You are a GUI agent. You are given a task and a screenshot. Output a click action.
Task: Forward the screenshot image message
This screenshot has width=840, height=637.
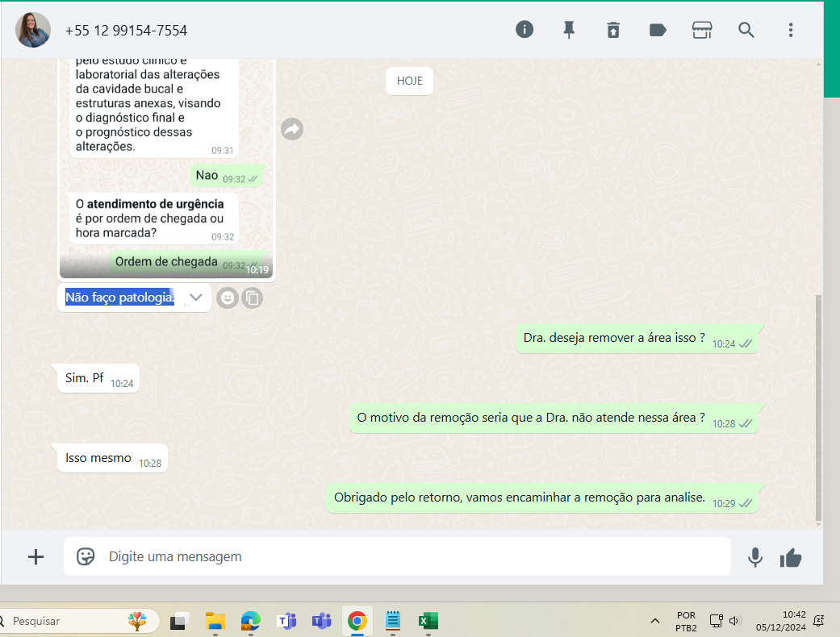pos(292,129)
